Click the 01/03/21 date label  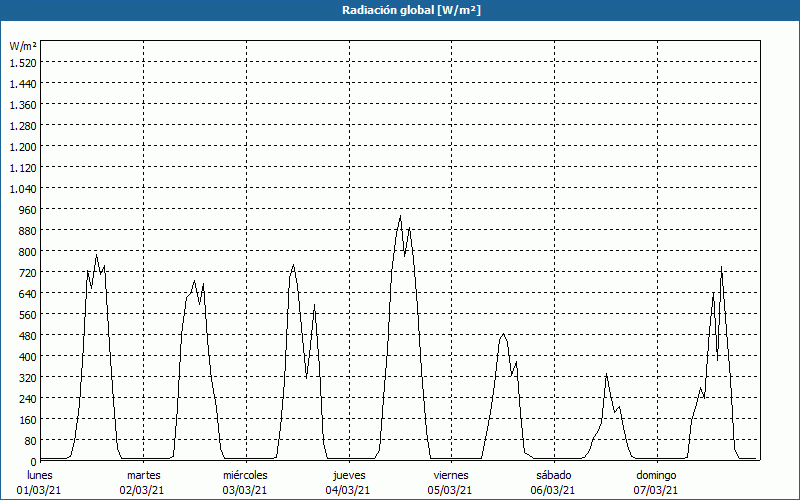click(39, 490)
